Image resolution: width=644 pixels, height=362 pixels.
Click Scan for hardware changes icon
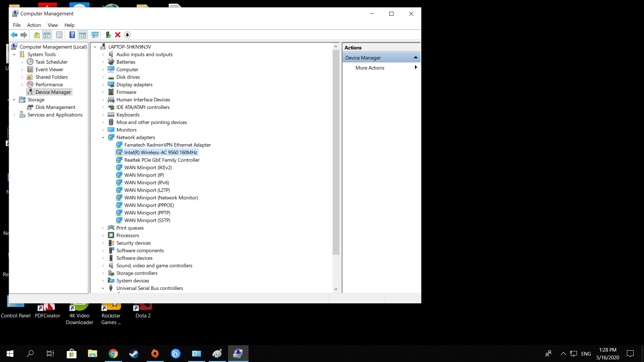(x=95, y=35)
